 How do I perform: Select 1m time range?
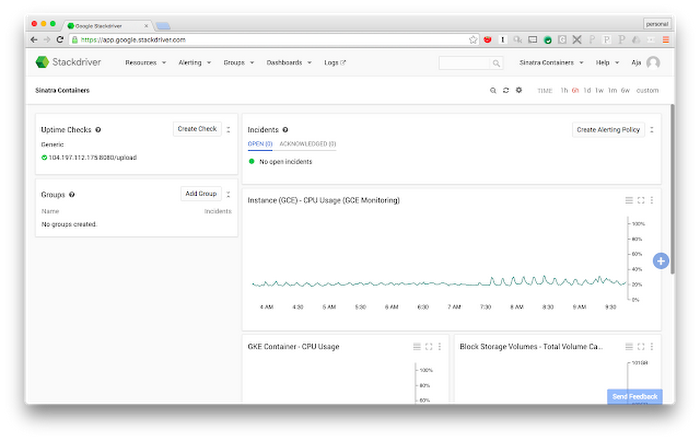(x=612, y=90)
